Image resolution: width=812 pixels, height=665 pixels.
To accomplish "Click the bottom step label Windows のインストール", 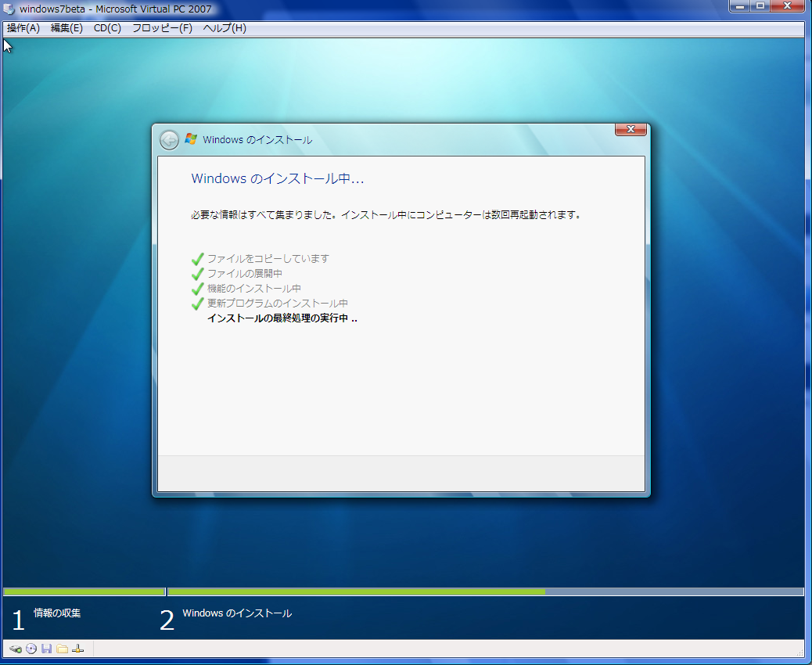I will pos(237,613).
